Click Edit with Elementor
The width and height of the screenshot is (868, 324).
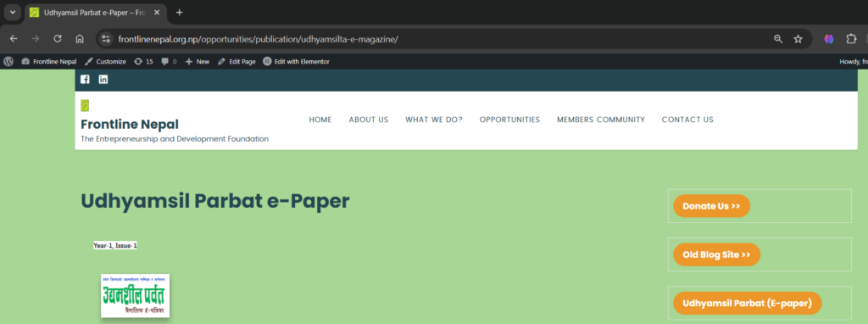point(296,61)
